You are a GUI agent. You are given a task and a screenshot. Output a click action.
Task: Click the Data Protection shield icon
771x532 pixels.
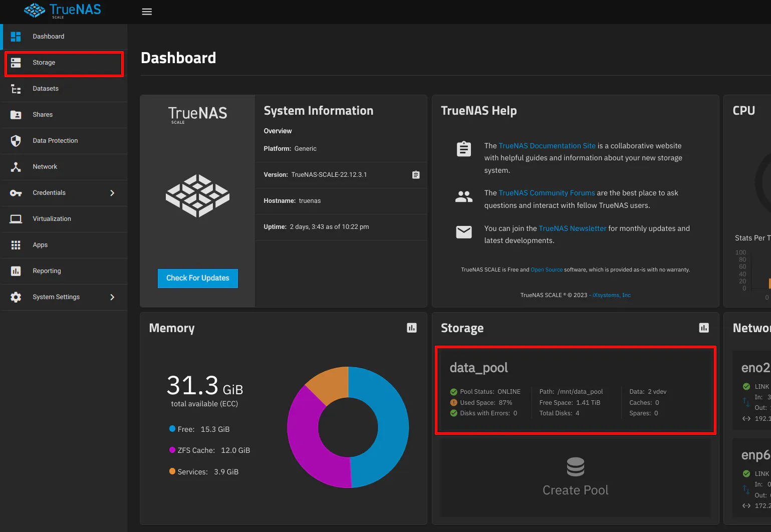point(16,141)
